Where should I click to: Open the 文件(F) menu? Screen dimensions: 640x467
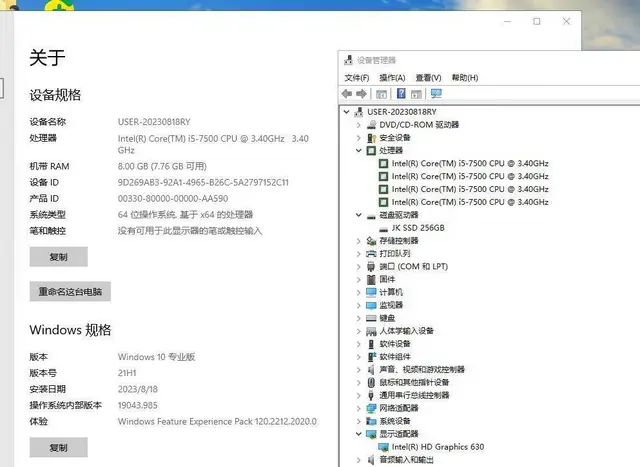point(356,78)
